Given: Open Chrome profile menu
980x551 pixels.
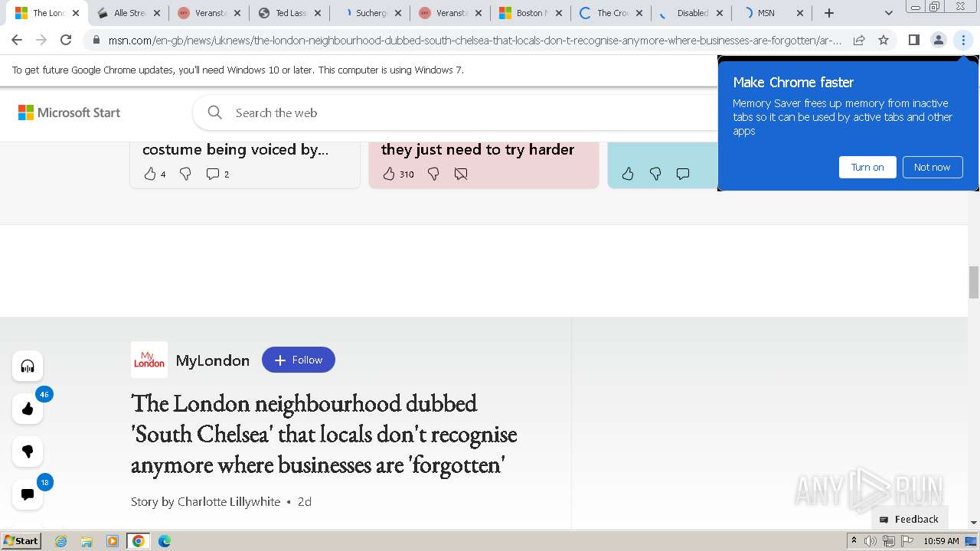Looking at the screenshot, I should pyautogui.click(x=939, y=40).
